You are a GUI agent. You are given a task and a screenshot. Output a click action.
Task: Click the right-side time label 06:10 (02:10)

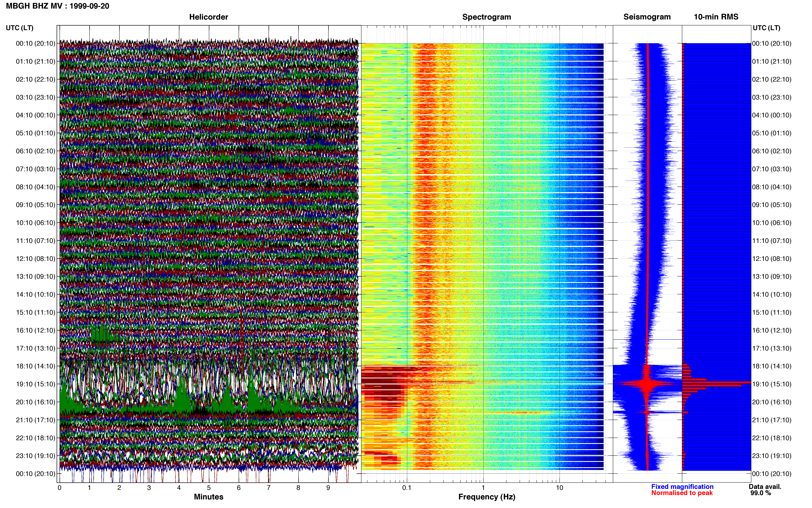[772, 151]
